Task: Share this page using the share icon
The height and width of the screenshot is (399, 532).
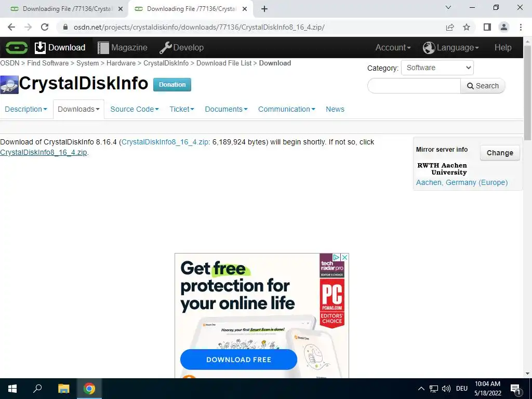Action: click(x=450, y=27)
